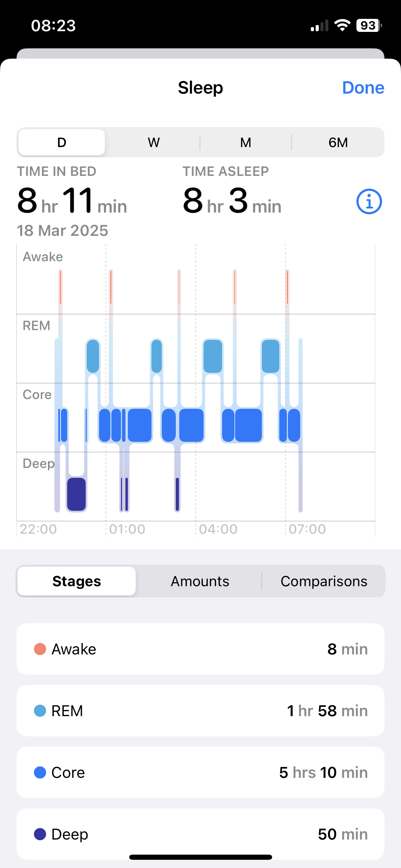Screen dimensions: 401x868
Task: Switch to the week (W) view
Action: (x=154, y=142)
